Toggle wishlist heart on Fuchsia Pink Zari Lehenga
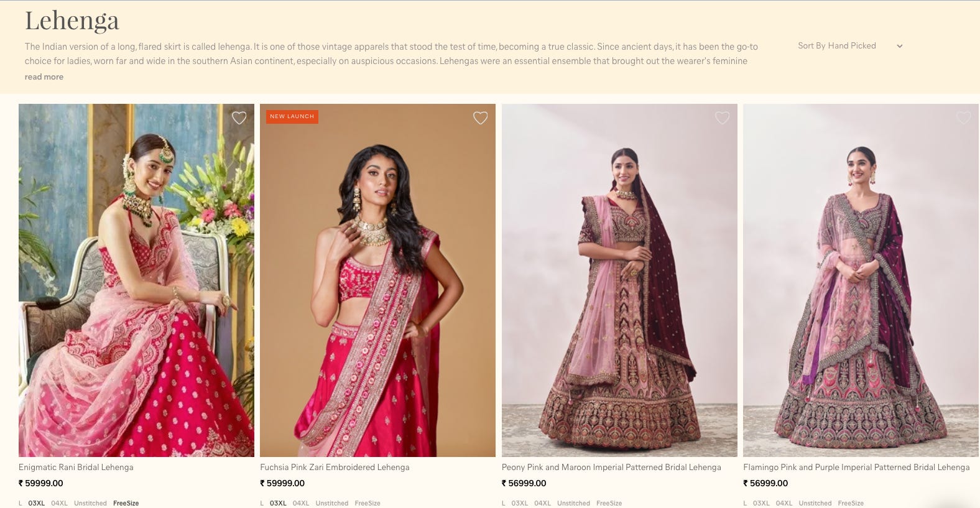Viewport: 980px width, 508px height. [x=480, y=118]
